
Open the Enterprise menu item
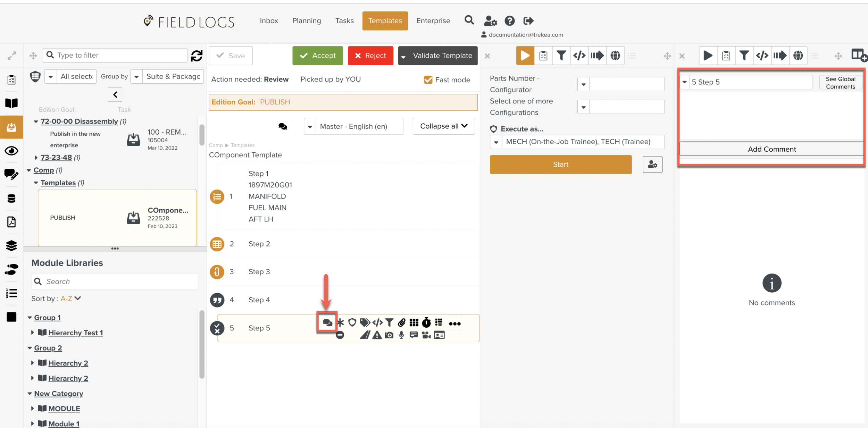433,21
